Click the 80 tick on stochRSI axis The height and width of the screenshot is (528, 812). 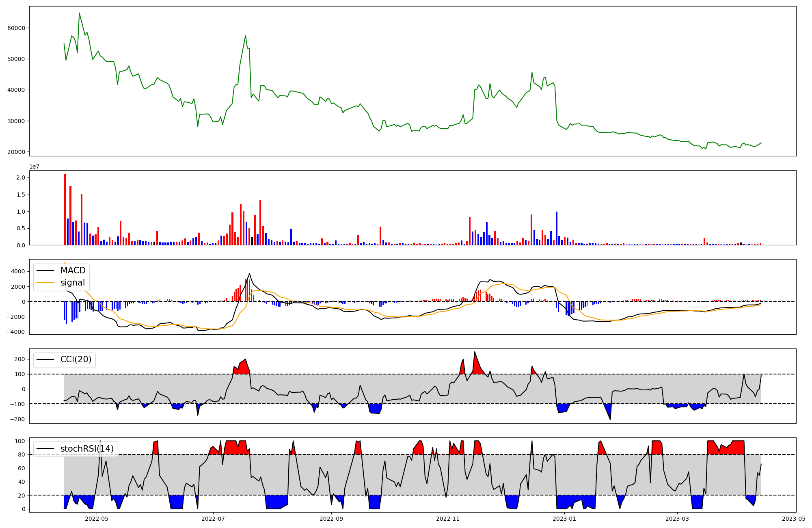point(22,454)
